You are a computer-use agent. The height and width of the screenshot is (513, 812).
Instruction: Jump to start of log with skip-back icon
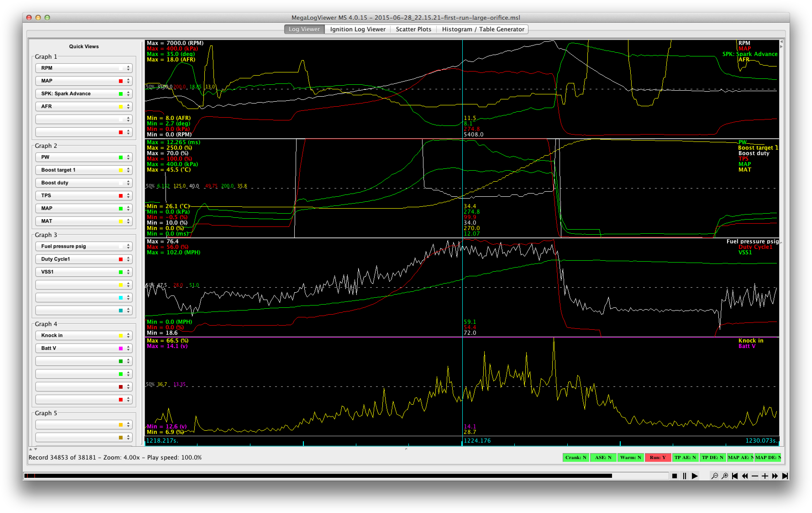[x=735, y=476]
